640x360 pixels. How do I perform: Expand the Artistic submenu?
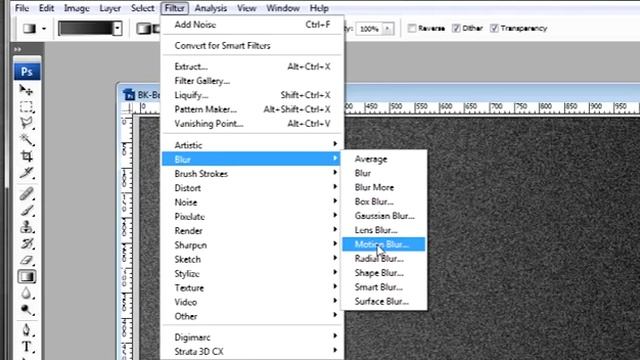[252, 145]
